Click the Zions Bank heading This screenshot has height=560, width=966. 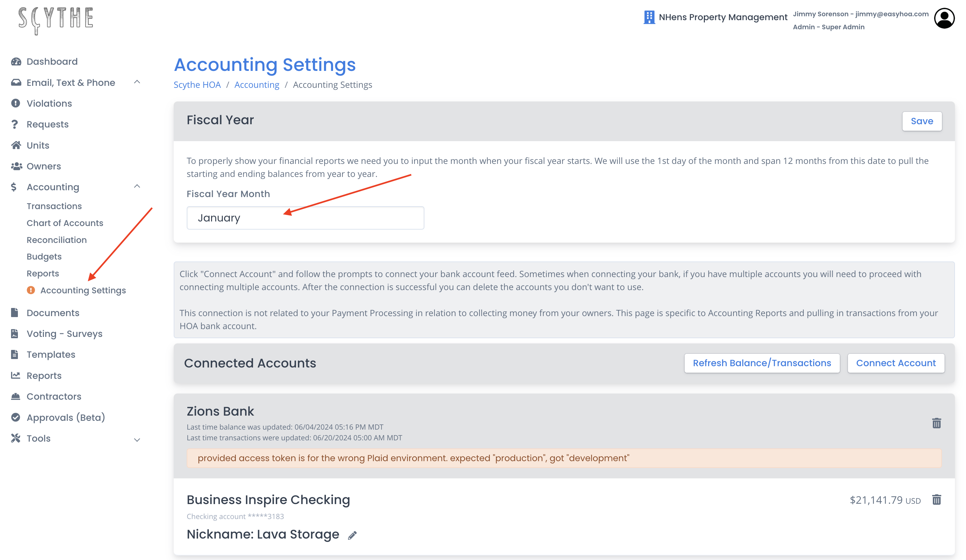[x=220, y=411]
